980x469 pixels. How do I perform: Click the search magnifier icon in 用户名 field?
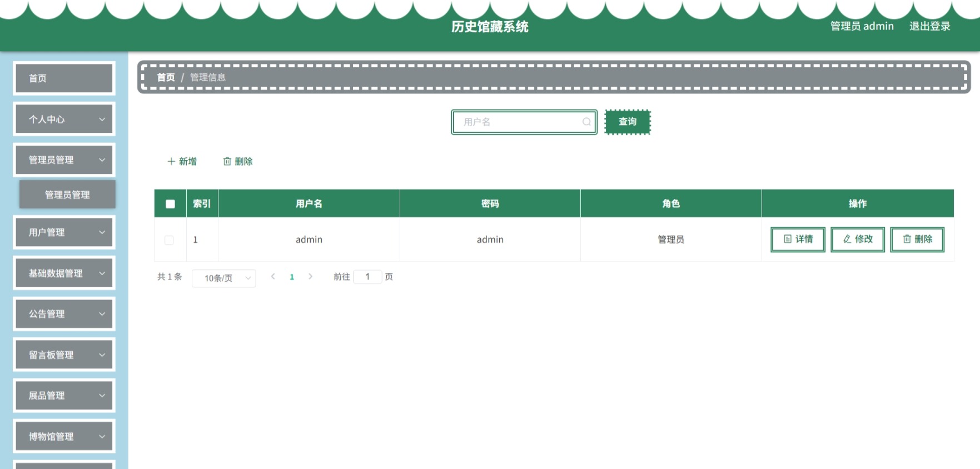click(586, 122)
